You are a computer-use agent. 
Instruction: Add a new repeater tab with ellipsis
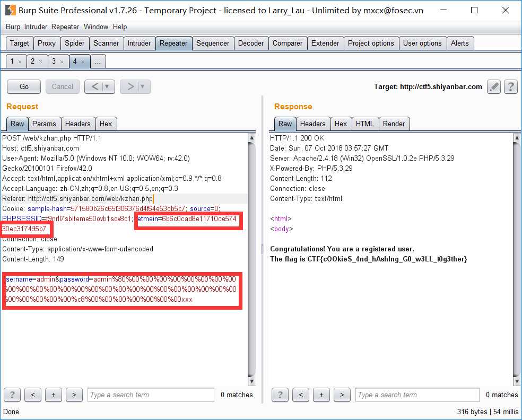[98, 62]
